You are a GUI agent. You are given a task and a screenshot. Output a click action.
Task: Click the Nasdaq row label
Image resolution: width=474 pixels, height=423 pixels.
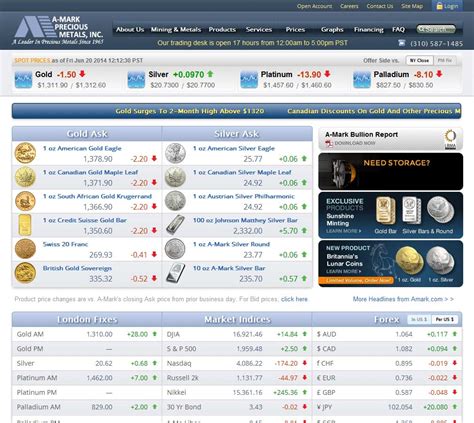coord(179,363)
